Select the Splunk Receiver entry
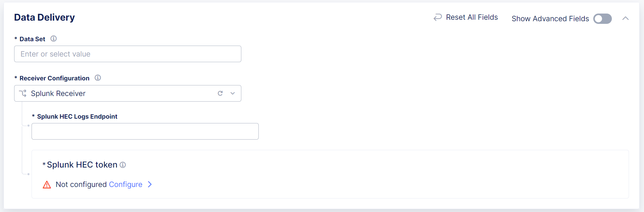 pos(58,93)
